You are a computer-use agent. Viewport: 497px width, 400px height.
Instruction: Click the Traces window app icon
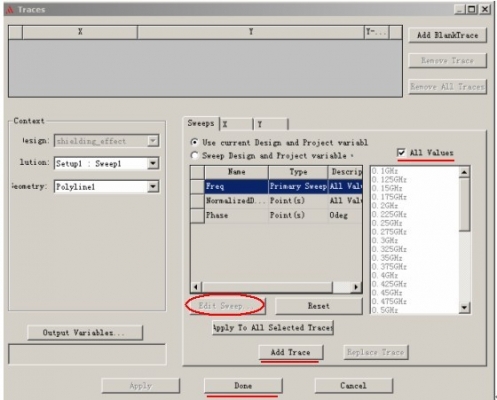click(10, 10)
